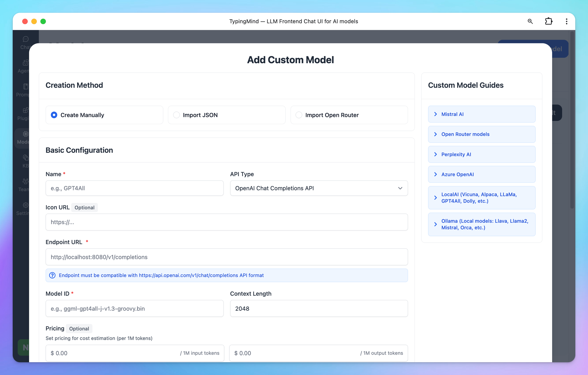Click the Endpoint URL input field
The width and height of the screenshot is (588, 375).
coord(227,257)
